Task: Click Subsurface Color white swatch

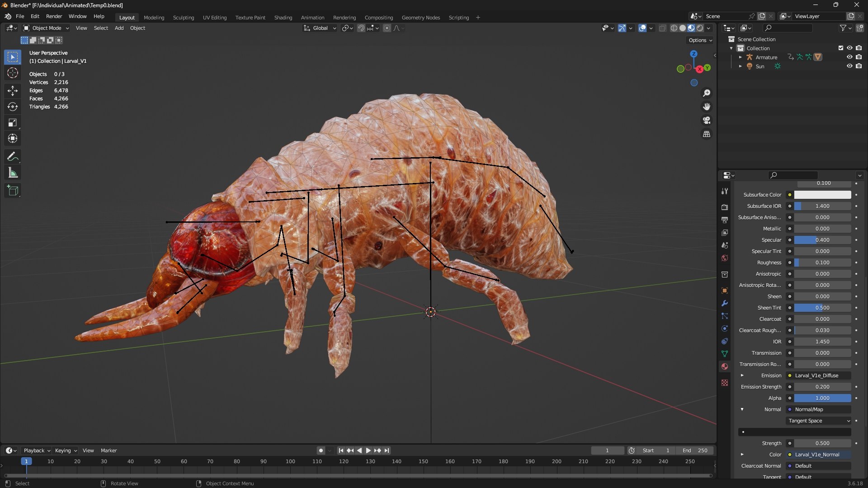Action: pyautogui.click(x=822, y=195)
